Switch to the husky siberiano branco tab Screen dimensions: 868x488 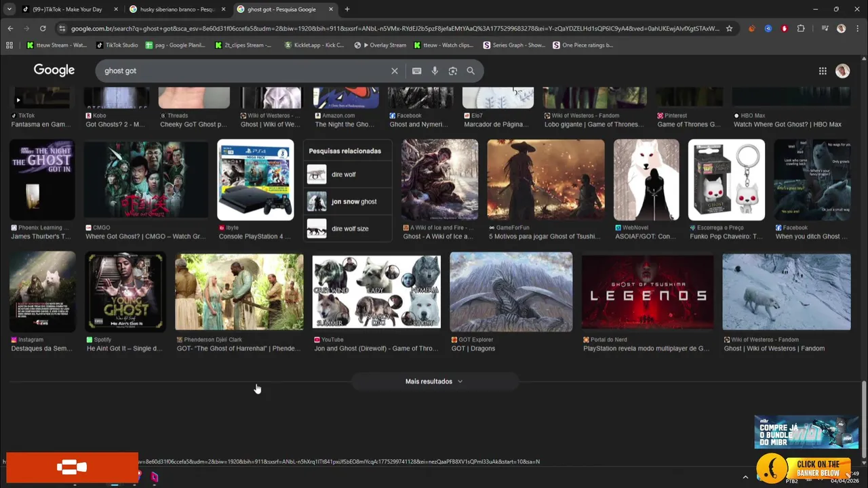coord(178,9)
